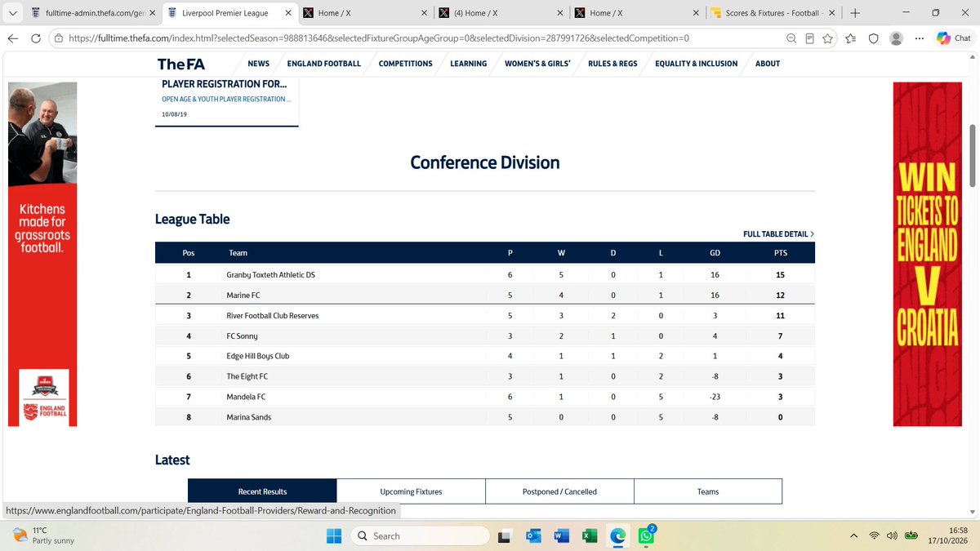This screenshot has height=551, width=980.
Task: Click Granby Toxteth Athletic DS team name
Action: [272, 275]
